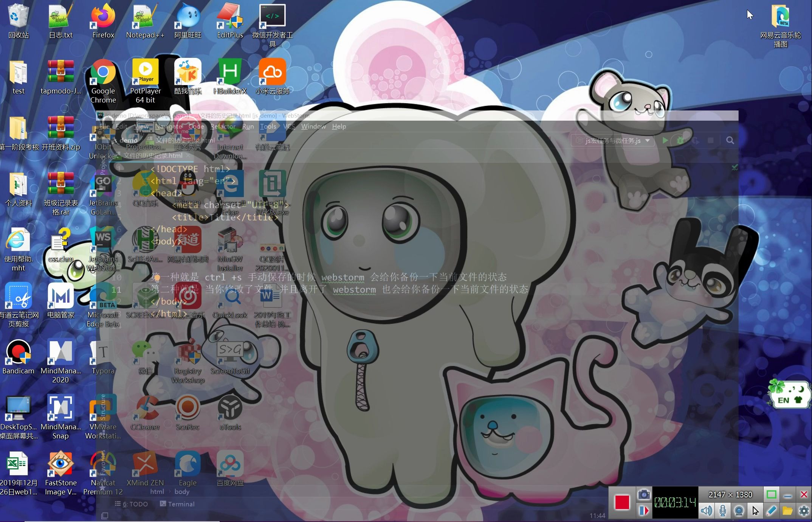
Task: Toggle microphone recording in recorder
Action: coord(722,511)
